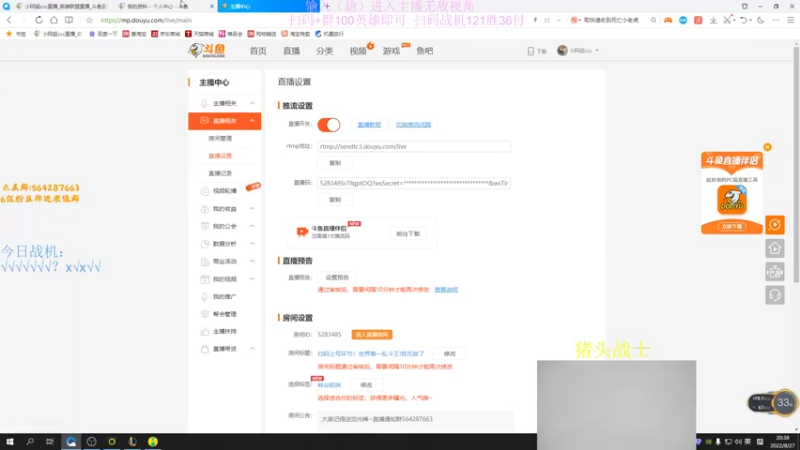Viewport: 800px width, 450px height.
Task: Open the Windows Start menu
Action: point(10,442)
